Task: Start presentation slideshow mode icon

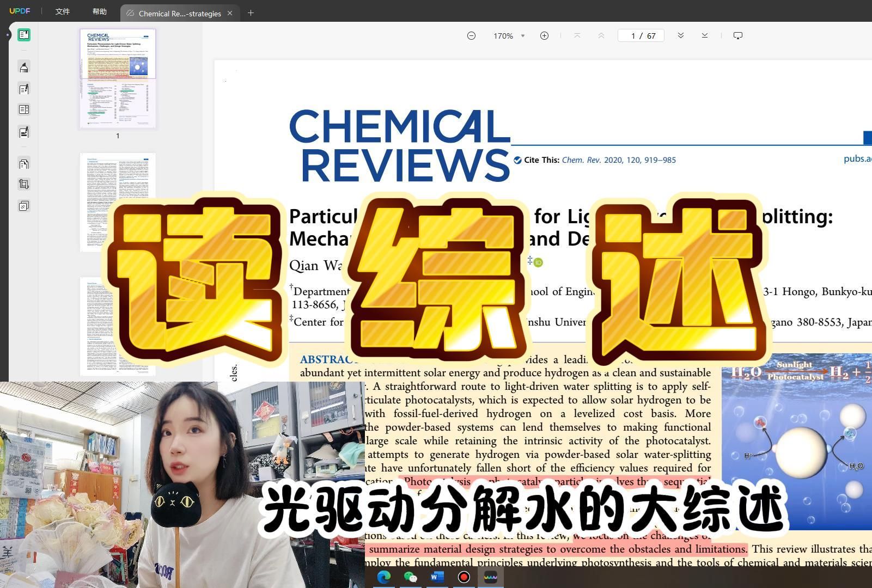Action: 738,35
